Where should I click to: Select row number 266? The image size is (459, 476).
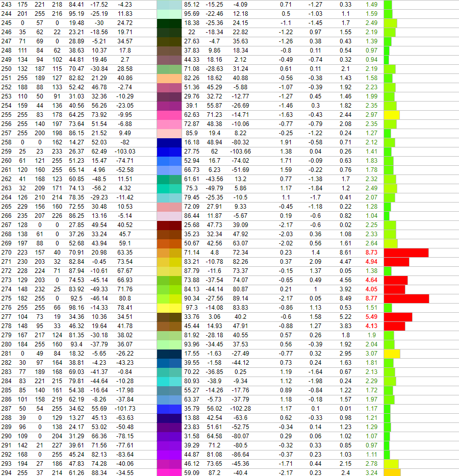click(6, 216)
